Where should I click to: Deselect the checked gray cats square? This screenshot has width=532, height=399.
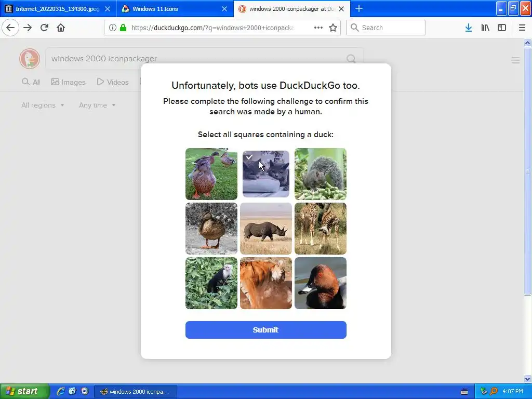(266, 174)
